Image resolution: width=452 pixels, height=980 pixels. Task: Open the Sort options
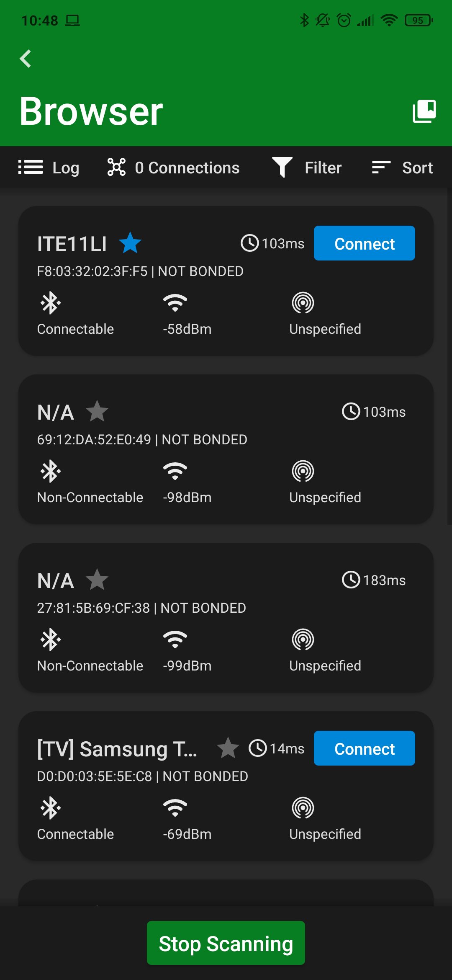coord(402,168)
